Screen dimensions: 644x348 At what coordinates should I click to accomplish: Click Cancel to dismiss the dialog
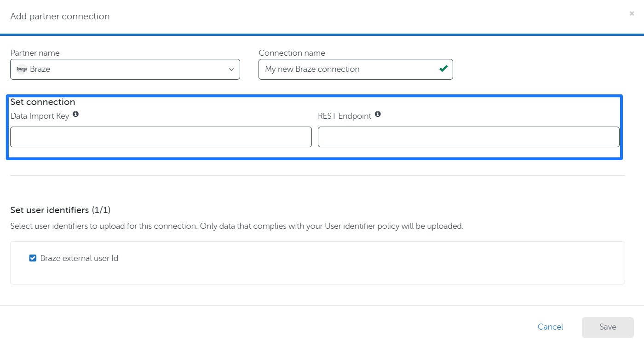coord(550,327)
